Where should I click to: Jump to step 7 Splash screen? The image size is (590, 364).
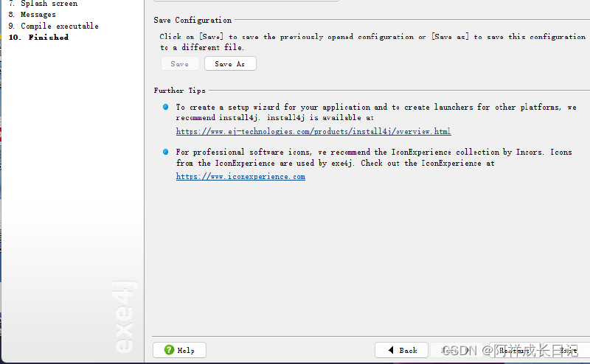(43, 4)
